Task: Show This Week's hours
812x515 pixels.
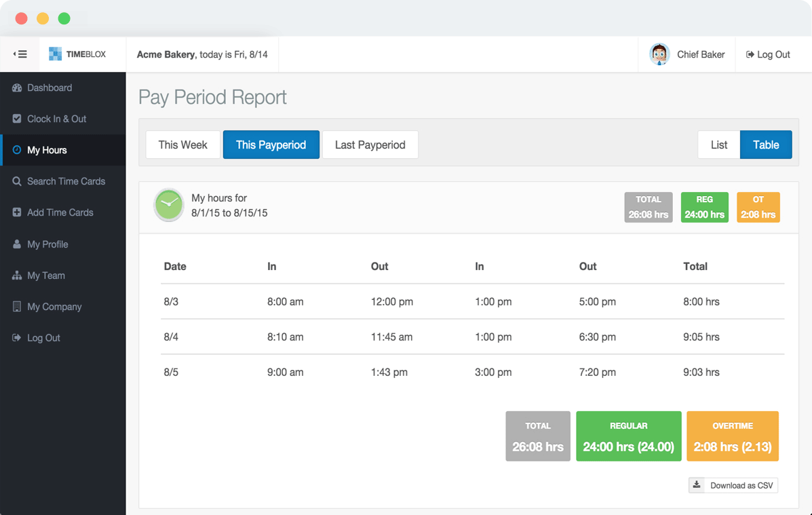Action: (x=182, y=145)
